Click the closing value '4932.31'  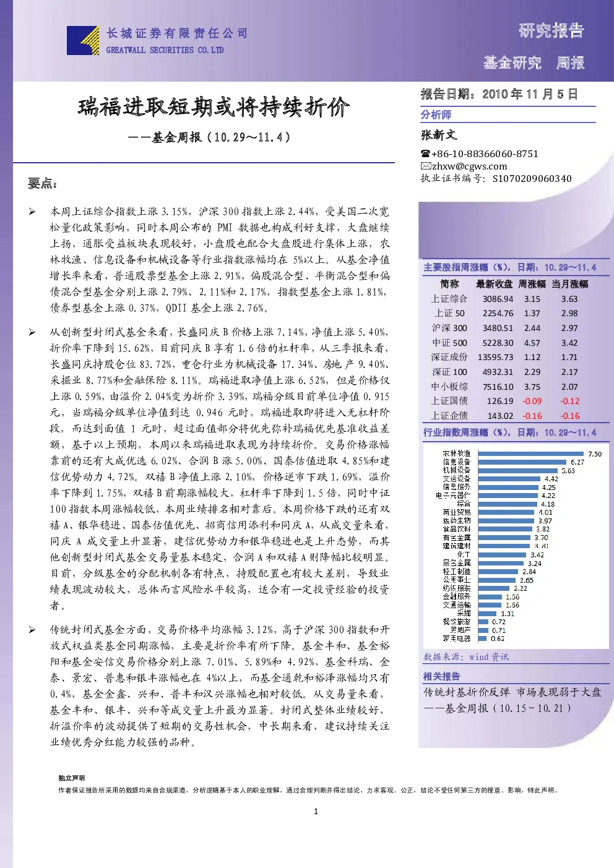(498, 372)
